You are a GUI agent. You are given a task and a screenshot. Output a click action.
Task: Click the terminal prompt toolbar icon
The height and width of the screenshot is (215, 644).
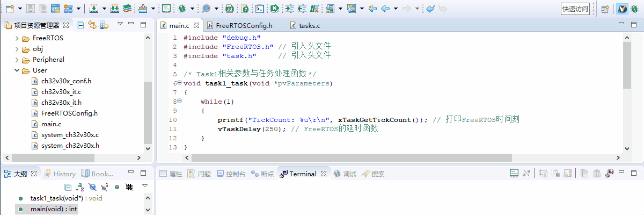click(260, 9)
